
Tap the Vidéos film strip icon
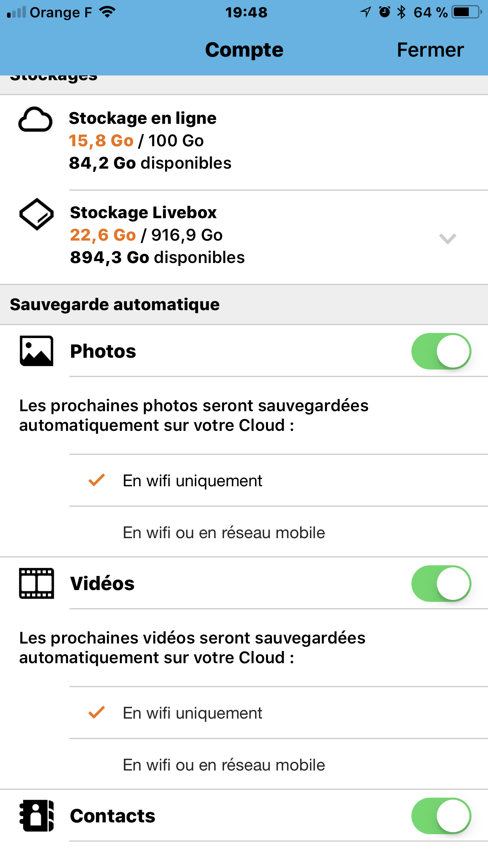point(37,583)
